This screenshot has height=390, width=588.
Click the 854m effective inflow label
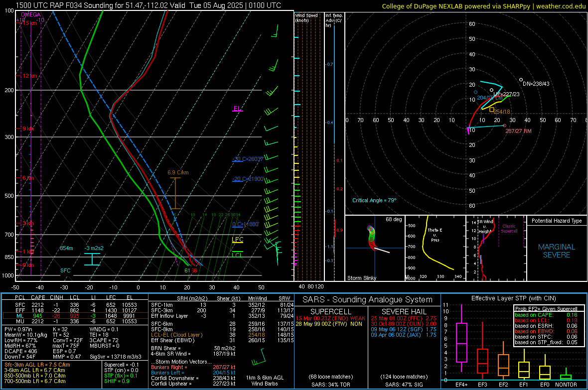(x=66, y=248)
